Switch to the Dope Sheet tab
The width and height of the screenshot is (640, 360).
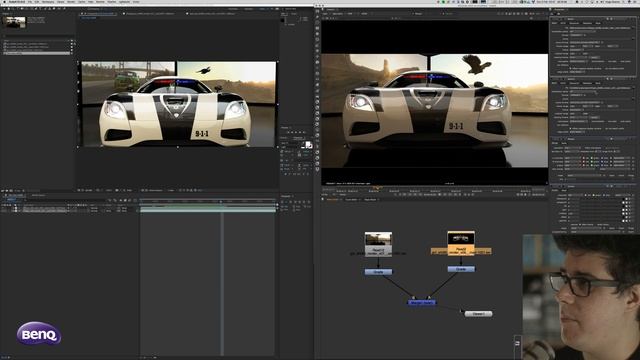[370, 200]
